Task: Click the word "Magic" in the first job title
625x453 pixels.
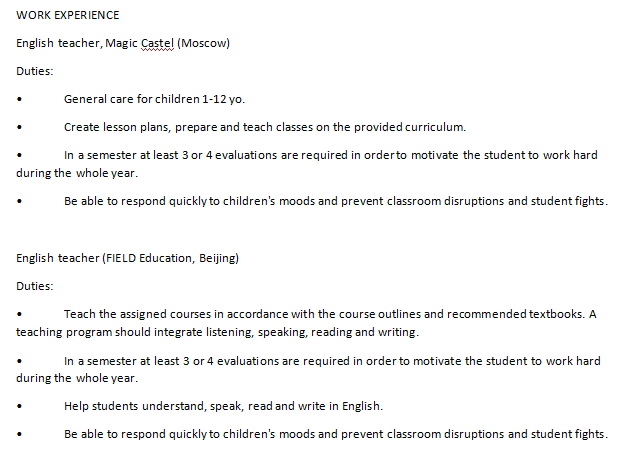Action: pos(121,43)
